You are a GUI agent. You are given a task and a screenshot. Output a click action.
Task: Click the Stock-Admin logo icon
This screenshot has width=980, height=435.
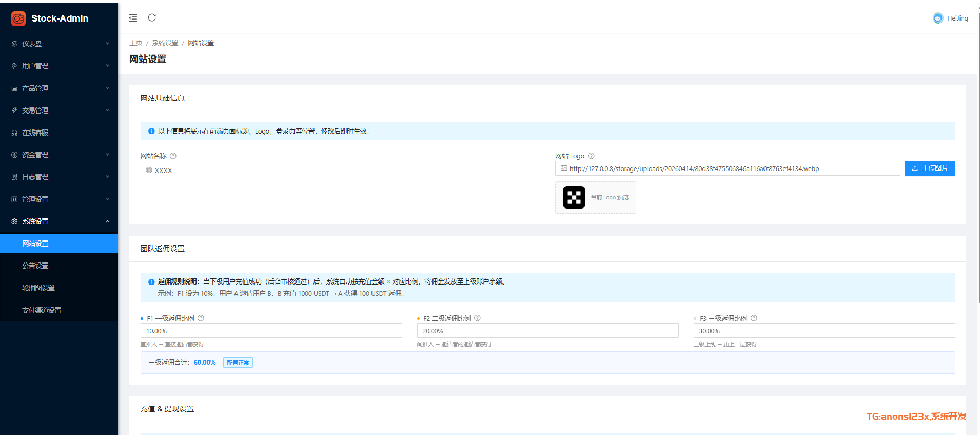tap(18, 18)
